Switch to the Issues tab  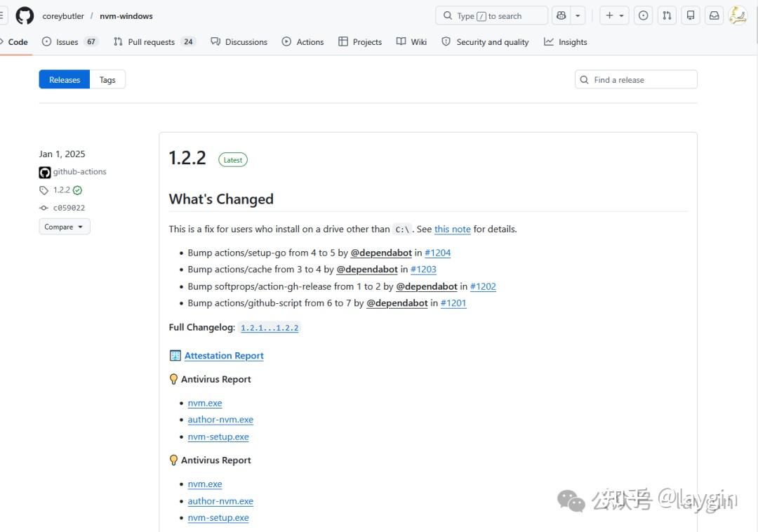coord(69,42)
